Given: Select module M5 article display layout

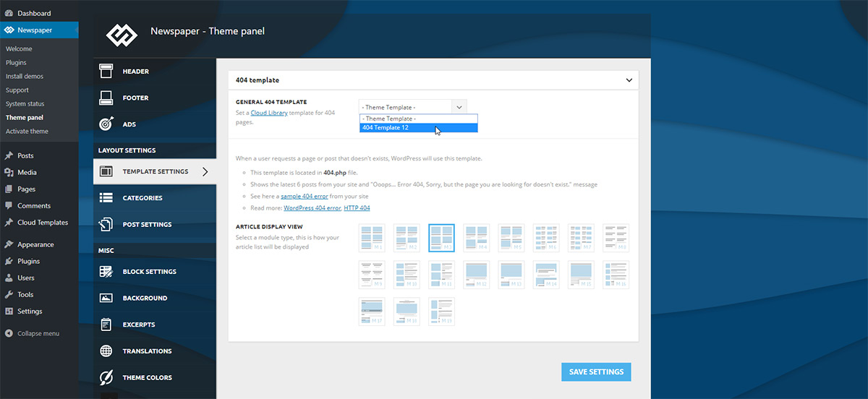Looking at the screenshot, I should coord(511,238).
